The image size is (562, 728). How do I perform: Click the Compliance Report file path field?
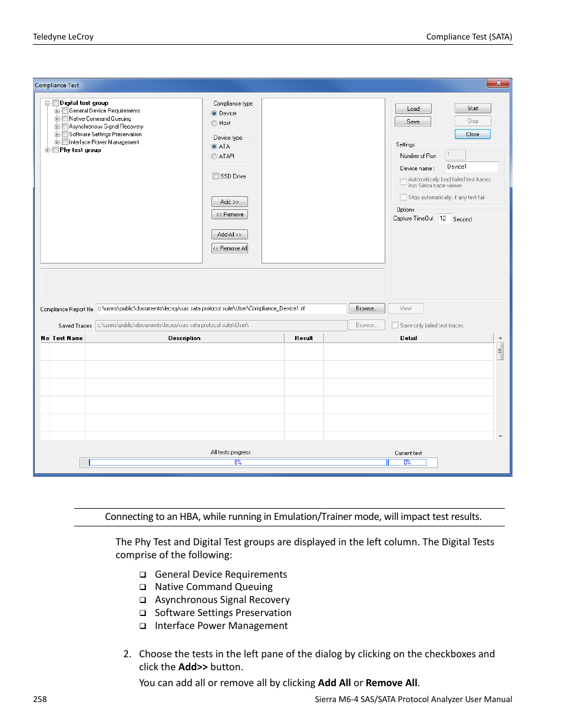pos(222,308)
